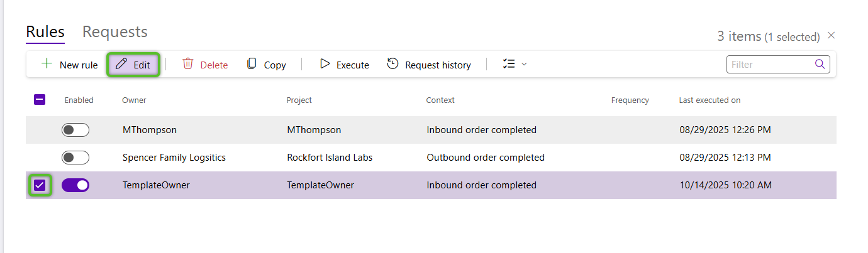Screen dimensions: 868x253
Task: Disable the TemplateOwner rule toggle
Action: 75,185
